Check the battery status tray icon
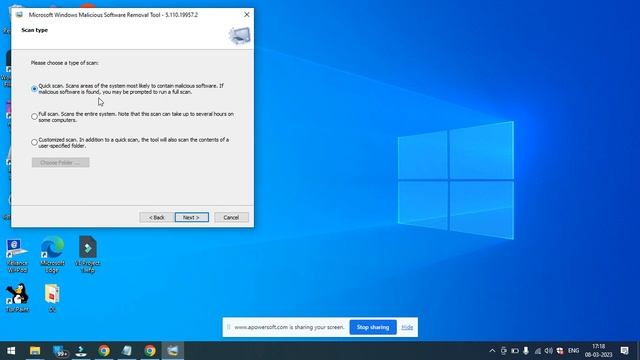The width and height of the screenshot is (640, 360). click(x=515, y=351)
